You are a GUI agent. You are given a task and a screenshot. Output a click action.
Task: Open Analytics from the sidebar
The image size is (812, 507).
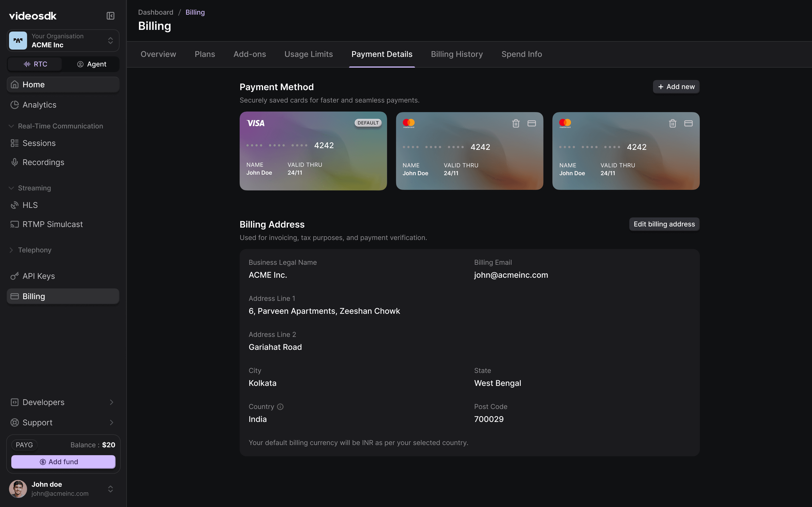click(x=39, y=104)
